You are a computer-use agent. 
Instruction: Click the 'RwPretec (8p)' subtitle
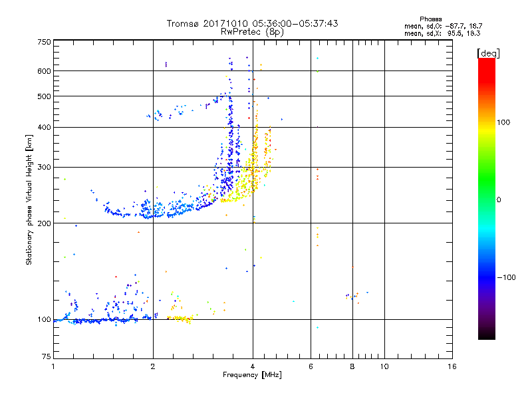click(x=252, y=32)
